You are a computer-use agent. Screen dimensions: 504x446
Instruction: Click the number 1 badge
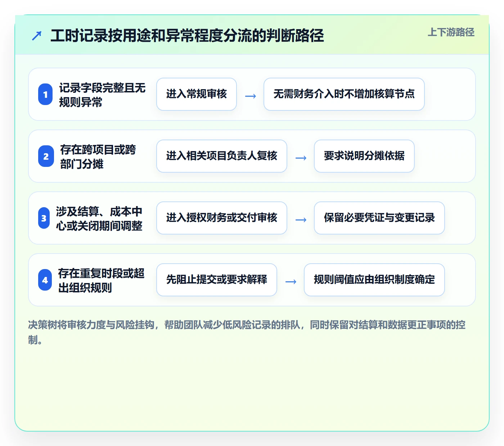45,94
